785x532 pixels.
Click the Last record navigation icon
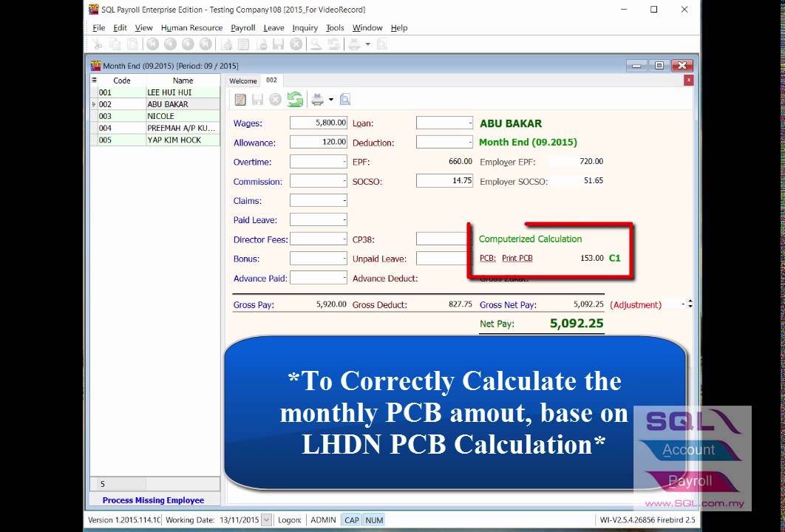point(205,44)
